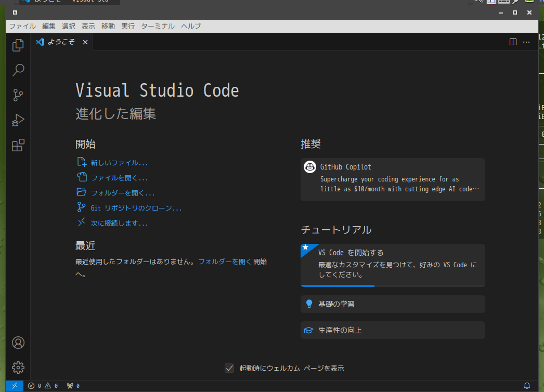Viewport: 544px width, 392px height.
Task: Open the 実行 menu
Action: (x=128, y=27)
